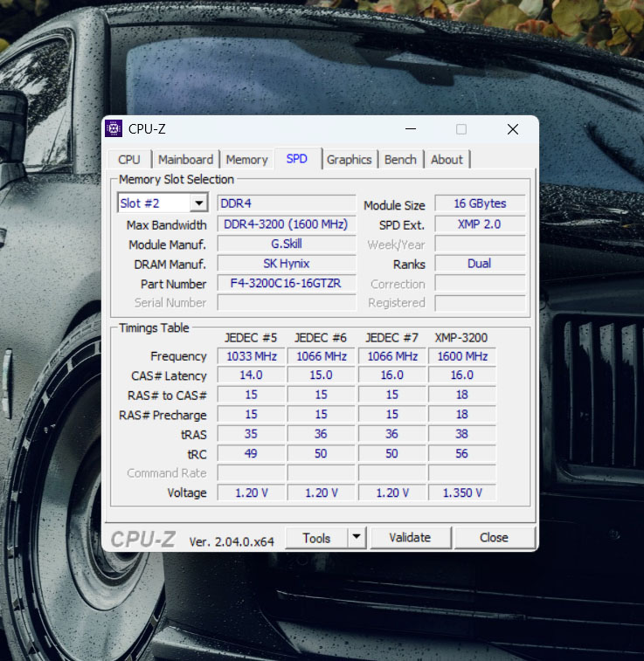Viewport: 644px width, 661px height.
Task: Click the CPU-Z app icon in title bar
Action: pos(114,129)
